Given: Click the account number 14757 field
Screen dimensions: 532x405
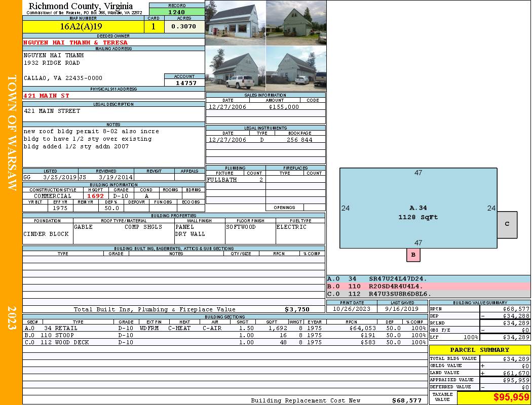Looking at the screenshot, I should pyautogui.click(x=184, y=83).
